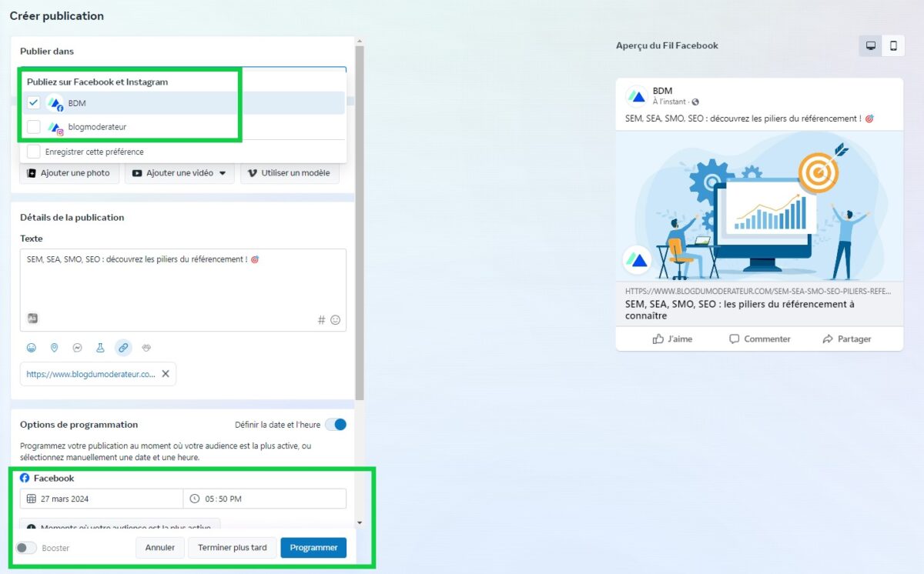The image size is (924, 574).
Task: Click the highlighted link attachment icon
Action: [124, 347]
